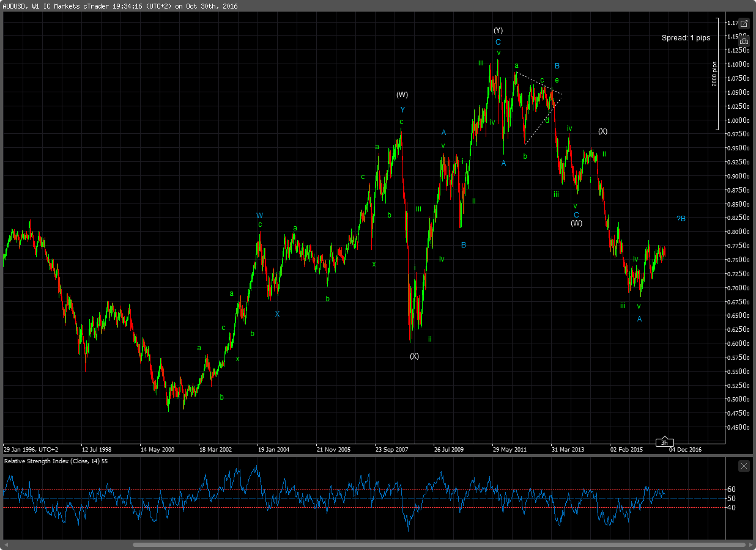Screen dimensions: 756x550
Task: Click the '12 Jul 1998' date label
Action: tap(97, 449)
